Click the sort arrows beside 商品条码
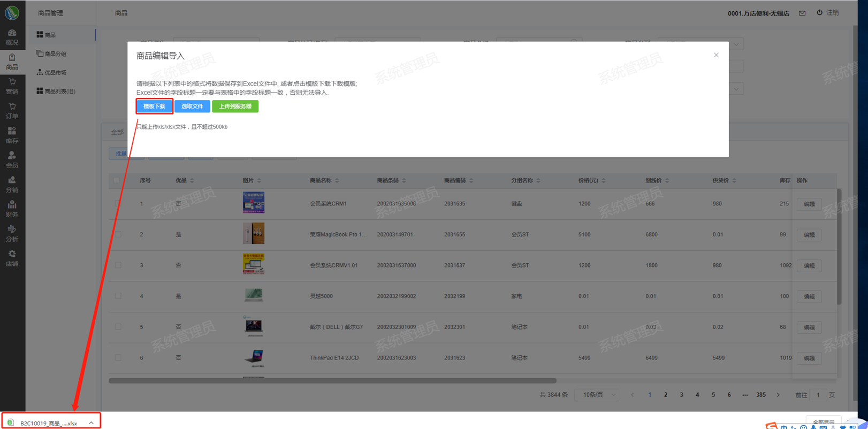This screenshot has width=868, height=429. tap(404, 181)
